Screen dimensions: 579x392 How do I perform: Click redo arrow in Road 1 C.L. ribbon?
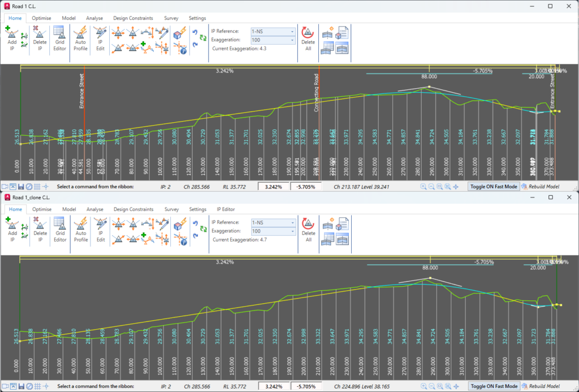195,44
